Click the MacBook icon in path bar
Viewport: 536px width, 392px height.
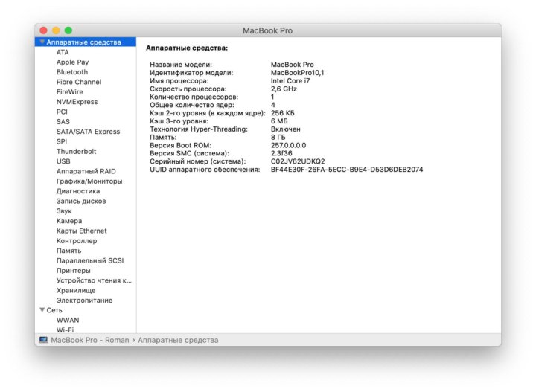43,340
